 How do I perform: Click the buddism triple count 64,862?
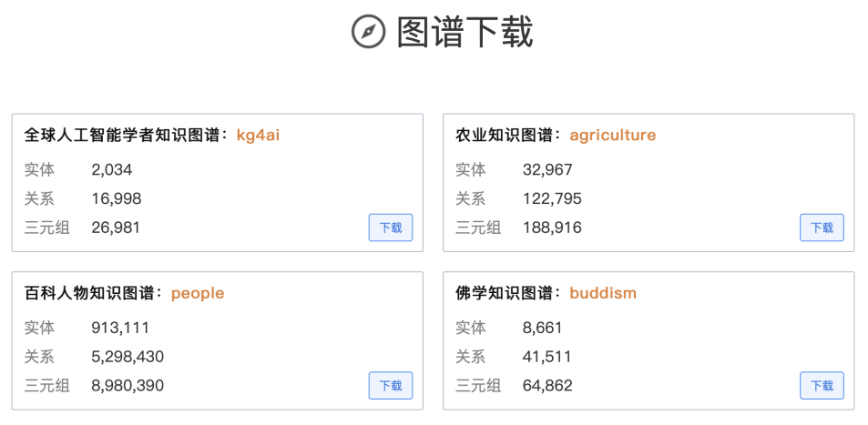click(x=547, y=385)
